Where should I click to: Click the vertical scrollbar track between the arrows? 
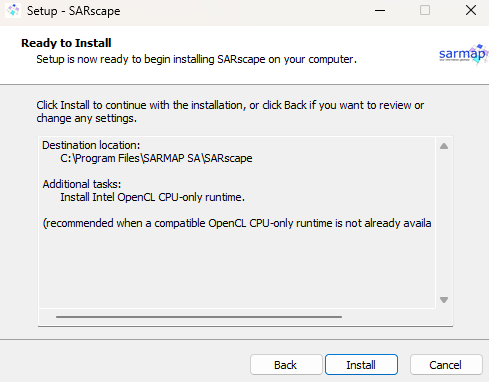[444, 223]
